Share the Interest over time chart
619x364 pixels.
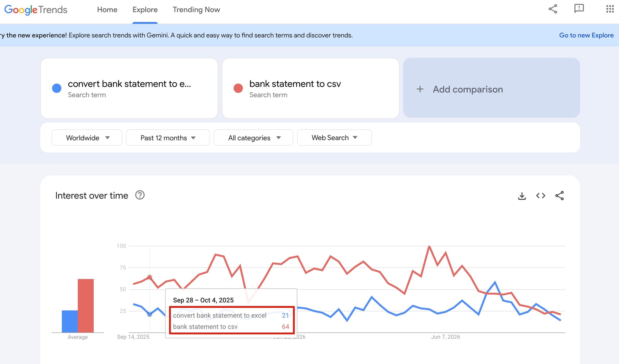point(559,196)
